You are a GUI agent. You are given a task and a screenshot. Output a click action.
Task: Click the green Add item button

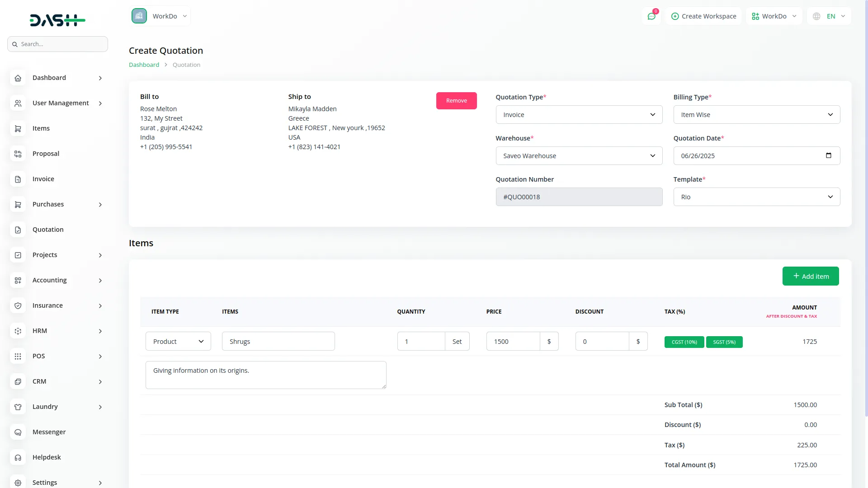coord(810,276)
